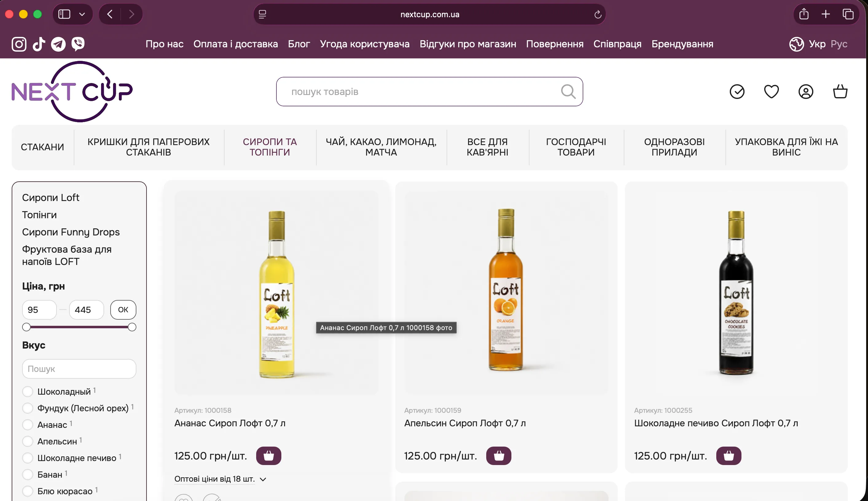Add Шоколадне печиво Сироп to cart

pyautogui.click(x=729, y=456)
